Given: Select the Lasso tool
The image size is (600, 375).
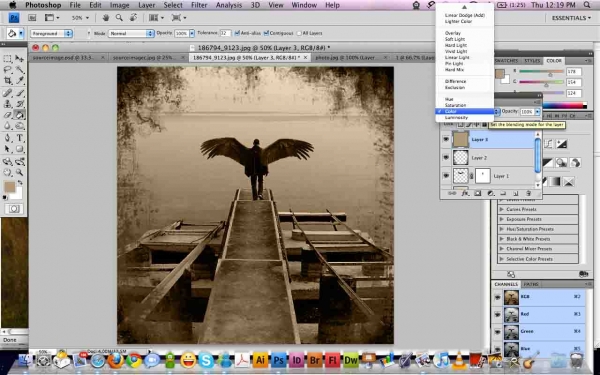Looking at the screenshot, I should pyautogui.click(x=7, y=70).
